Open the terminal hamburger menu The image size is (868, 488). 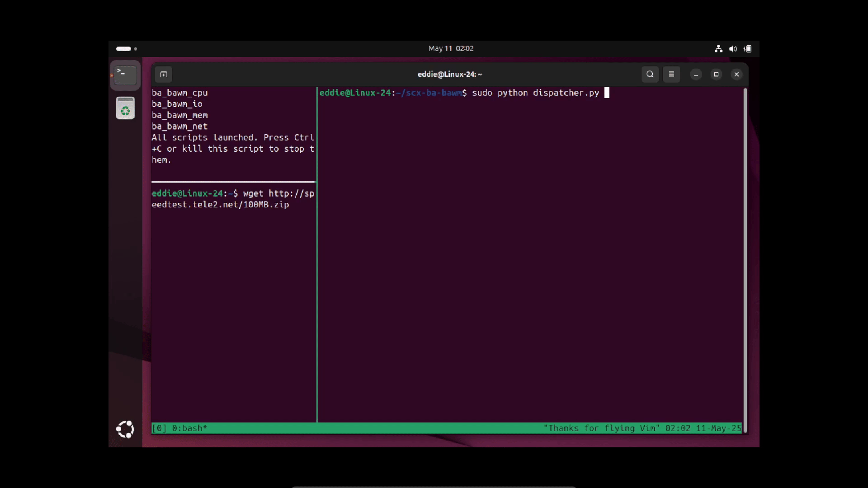pyautogui.click(x=671, y=74)
